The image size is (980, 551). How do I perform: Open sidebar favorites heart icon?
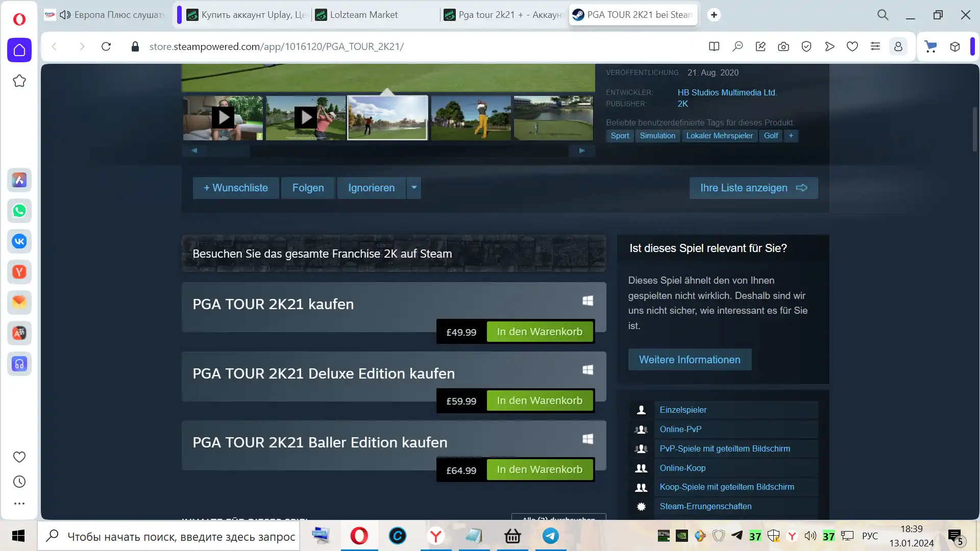(x=19, y=457)
